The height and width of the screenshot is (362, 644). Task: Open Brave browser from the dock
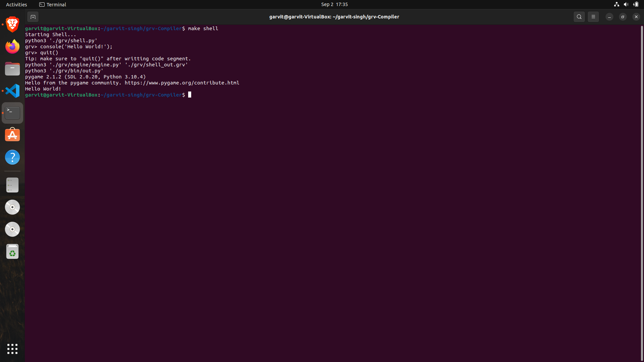coord(12,24)
